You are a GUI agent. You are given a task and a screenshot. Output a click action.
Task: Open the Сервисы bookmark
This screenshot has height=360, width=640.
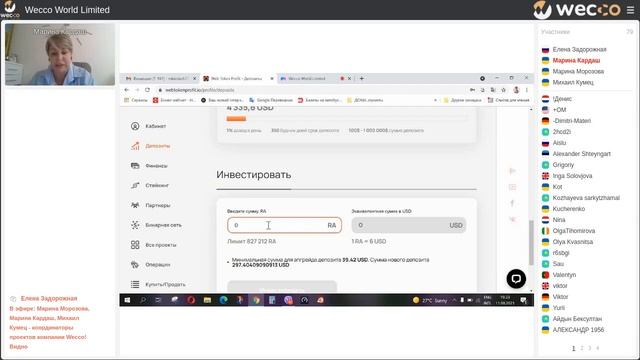136,100
